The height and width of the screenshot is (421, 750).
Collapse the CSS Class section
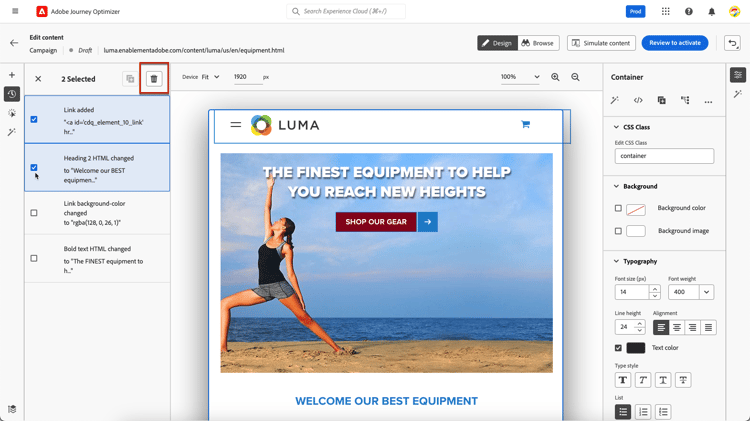tap(616, 127)
